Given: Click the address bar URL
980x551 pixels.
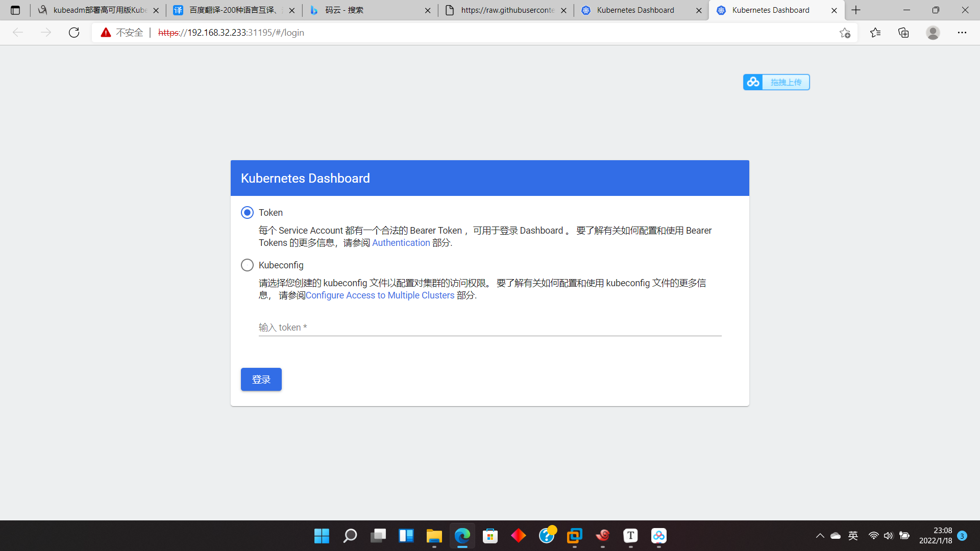Looking at the screenshot, I should pos(231,33).
